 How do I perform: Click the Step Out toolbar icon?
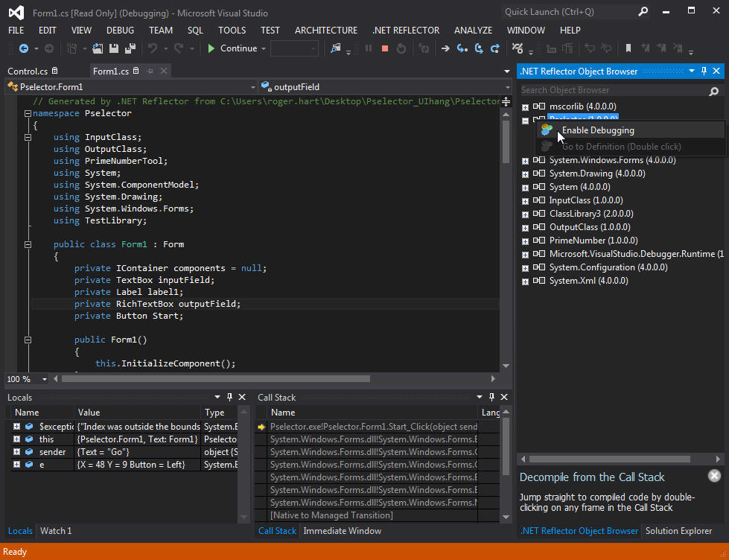click(495, 48)
